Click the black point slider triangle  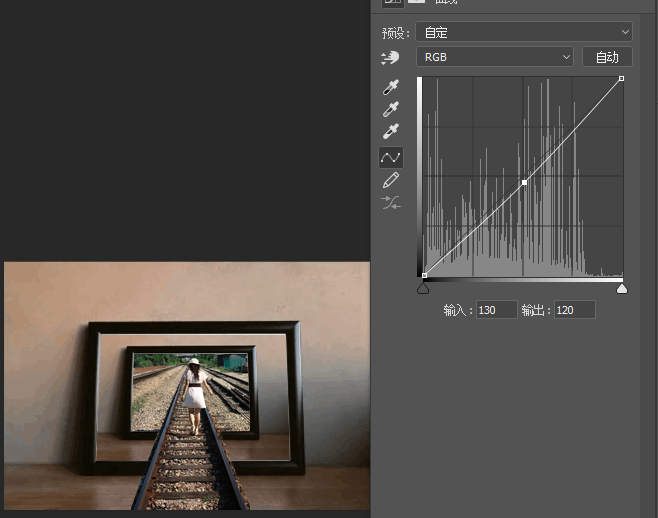click(423, 288)
